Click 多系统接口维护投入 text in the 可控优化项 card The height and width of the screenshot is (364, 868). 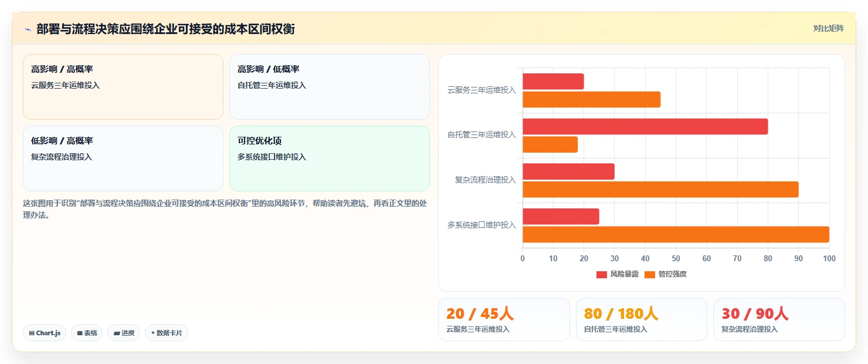[272, 157]
